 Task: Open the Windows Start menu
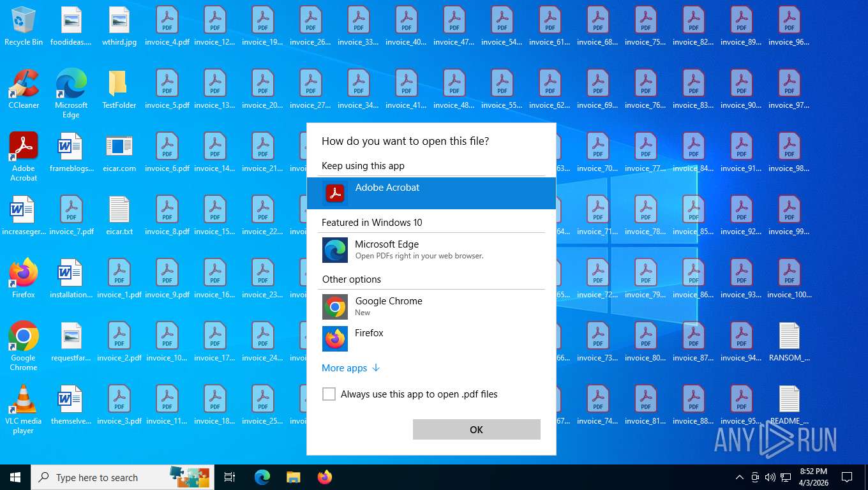(x=15, y=477)
